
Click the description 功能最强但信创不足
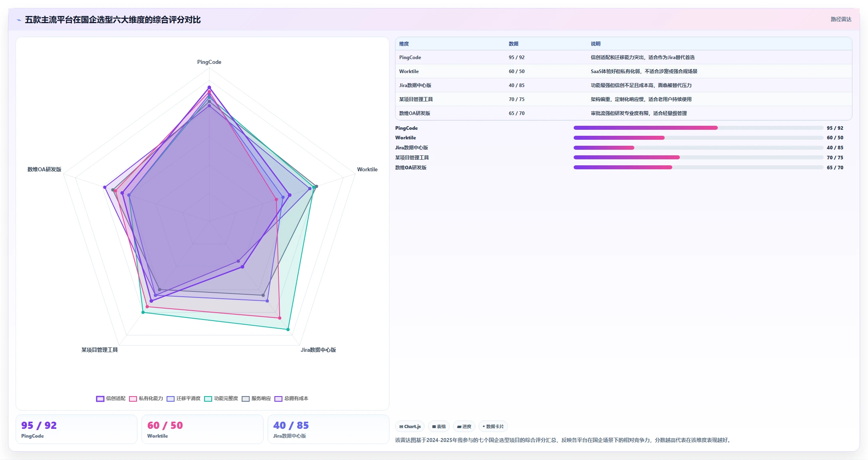[x=641, y=85]
